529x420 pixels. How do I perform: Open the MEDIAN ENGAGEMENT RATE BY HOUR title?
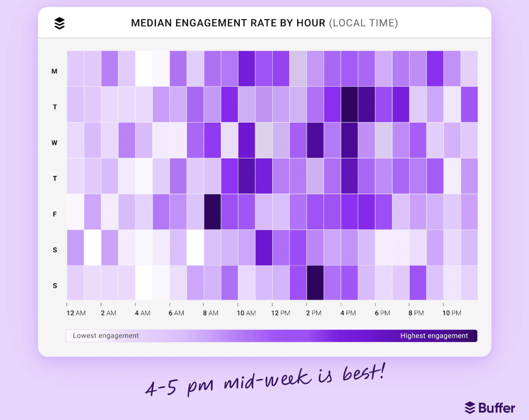(x=227, y=23)
